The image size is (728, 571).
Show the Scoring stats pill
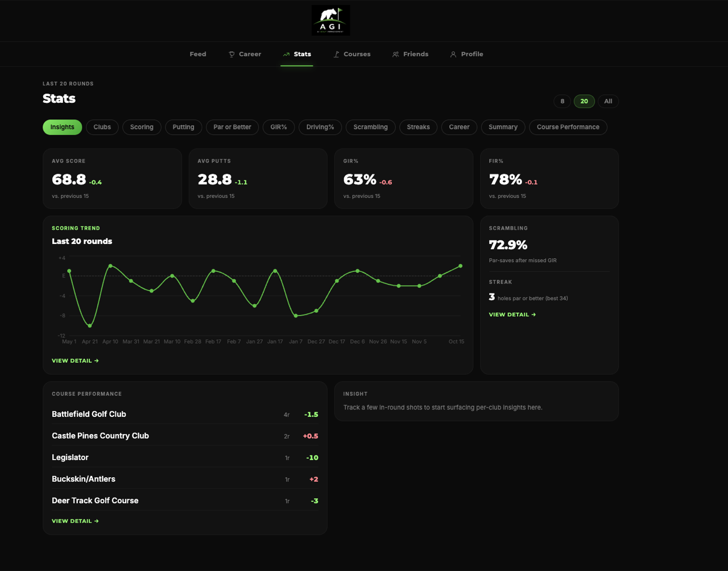(x=142, y=127)
